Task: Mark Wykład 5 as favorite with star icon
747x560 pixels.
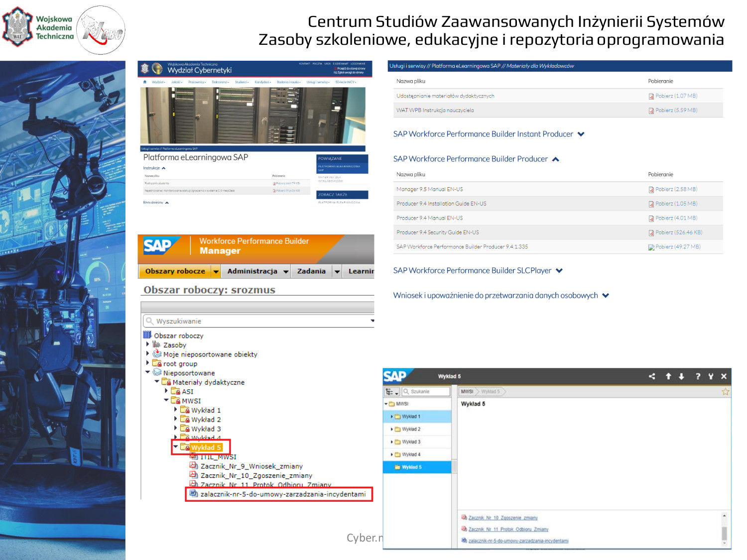Action: pyautogui.click(x=725, y=392)
